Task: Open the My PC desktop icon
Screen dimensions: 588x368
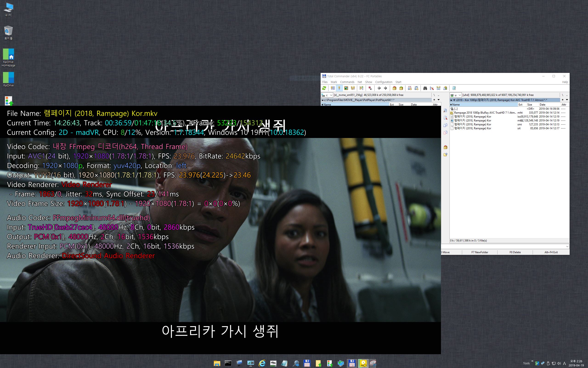Action: 8,9
